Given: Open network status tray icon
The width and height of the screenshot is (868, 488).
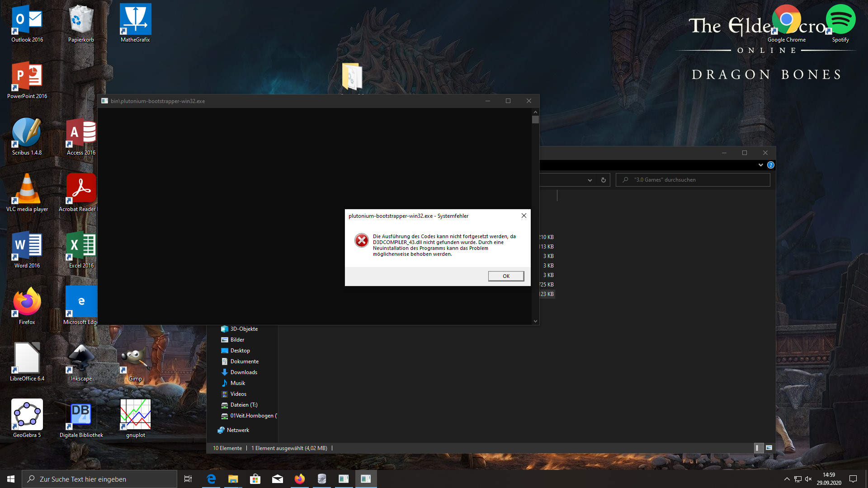Looking at the screenshot, I should click(797, 479).
